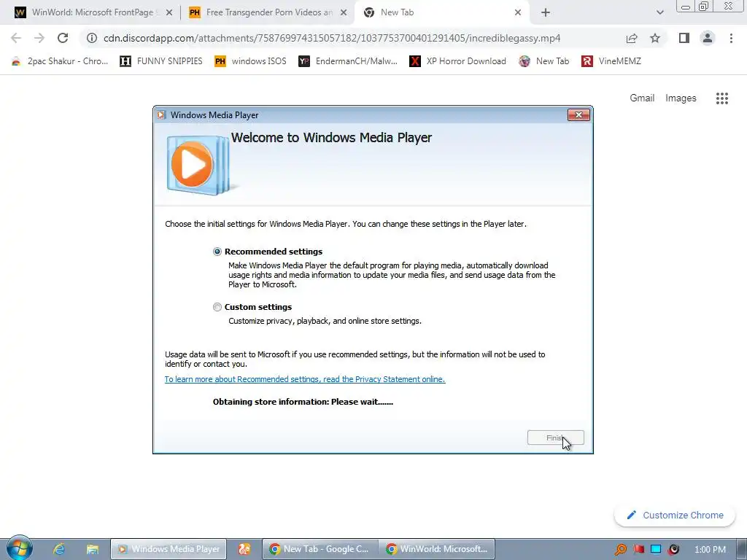Click the blue monitor tray icon
747x560 pixels.
click(x=656, y=550)
